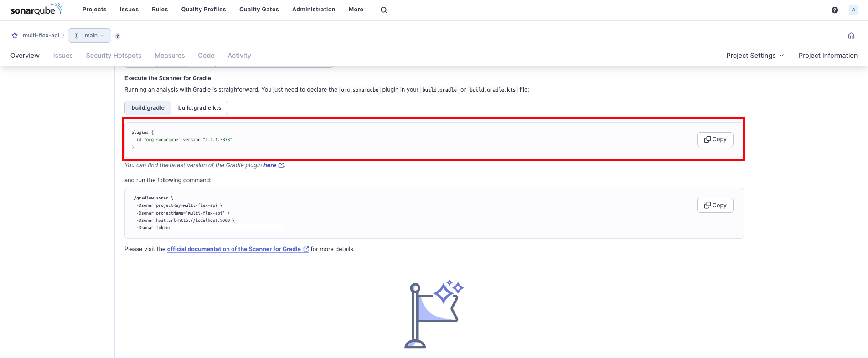Open the Measures tab
The height and width of the screenshot is (358, 868).
click(170, 56)
